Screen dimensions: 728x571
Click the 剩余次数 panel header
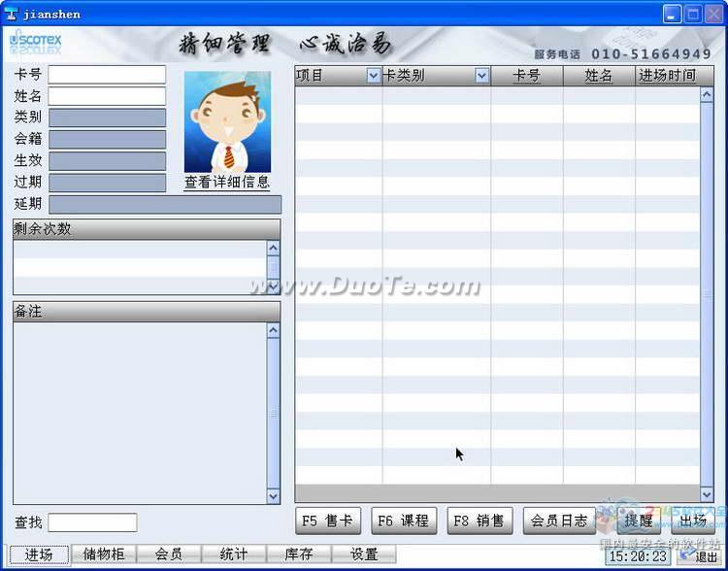pyautogui.click(x=147, y=229)
